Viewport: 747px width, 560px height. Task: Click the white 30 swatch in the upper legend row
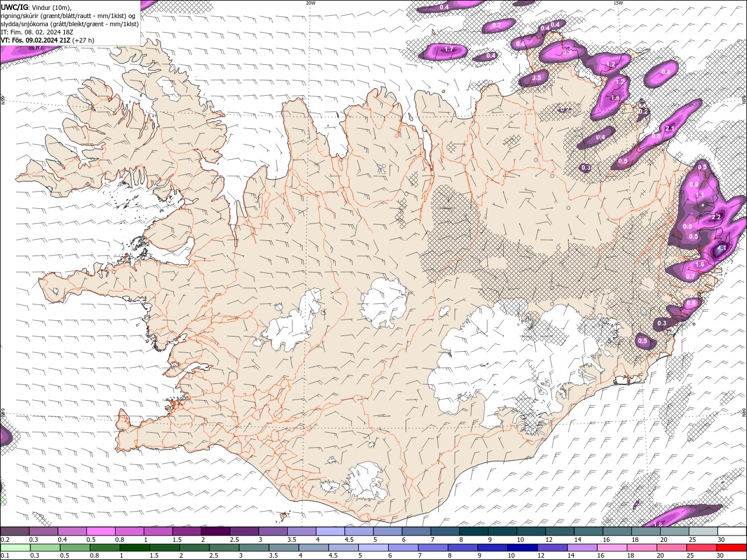(x=732, y=531)
